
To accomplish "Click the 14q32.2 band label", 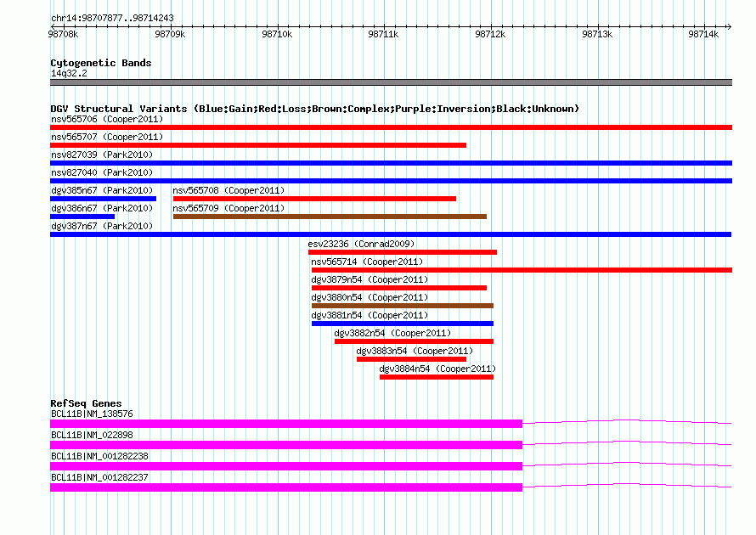I will click(x=69, y=73).
